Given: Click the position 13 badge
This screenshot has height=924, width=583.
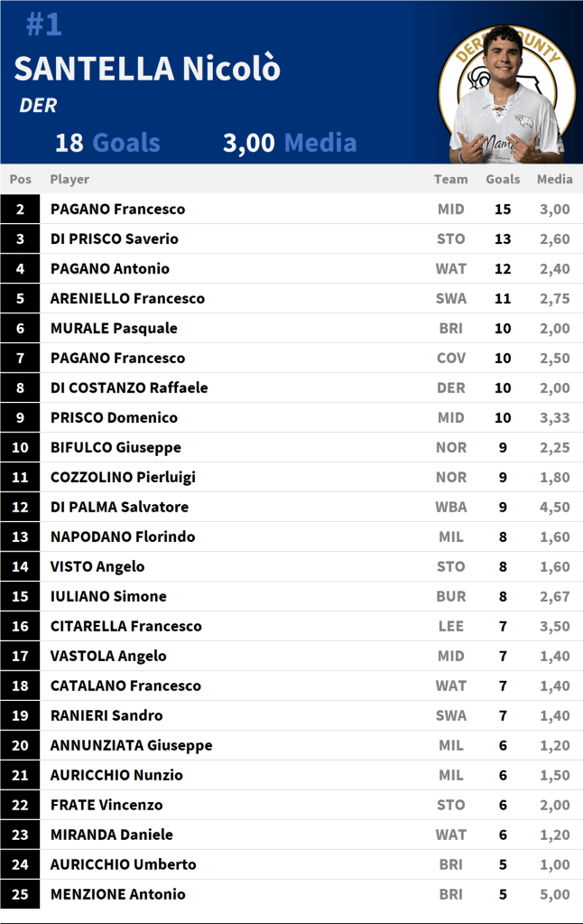Looking at the screenshot, I should pyautogui.click(x=20, y=537).
